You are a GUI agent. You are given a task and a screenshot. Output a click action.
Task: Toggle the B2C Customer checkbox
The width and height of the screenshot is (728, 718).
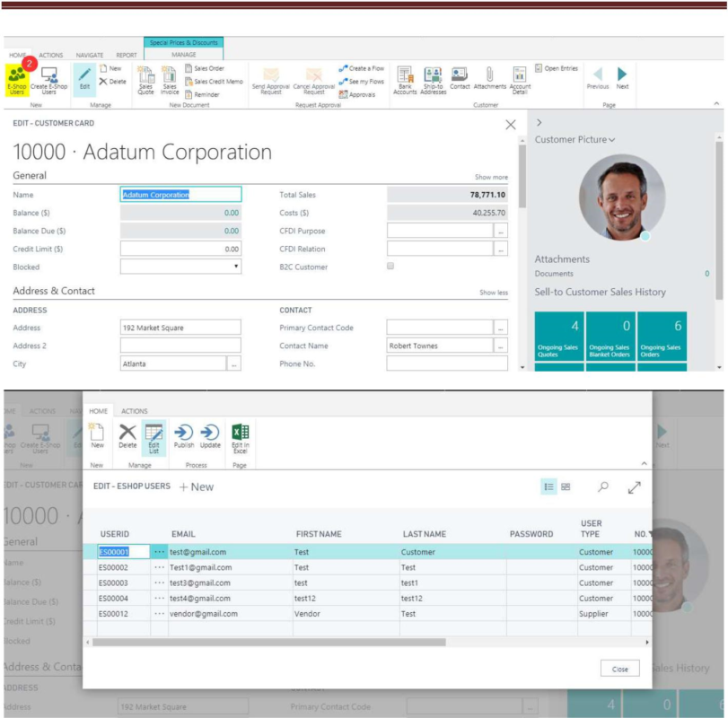click(x=390, y=266)
